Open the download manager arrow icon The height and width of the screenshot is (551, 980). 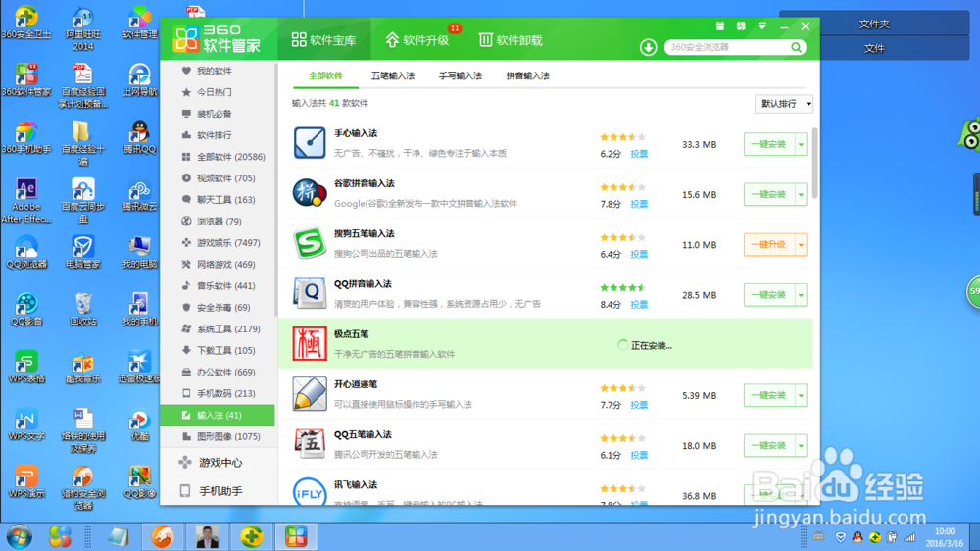click(648, 47)
